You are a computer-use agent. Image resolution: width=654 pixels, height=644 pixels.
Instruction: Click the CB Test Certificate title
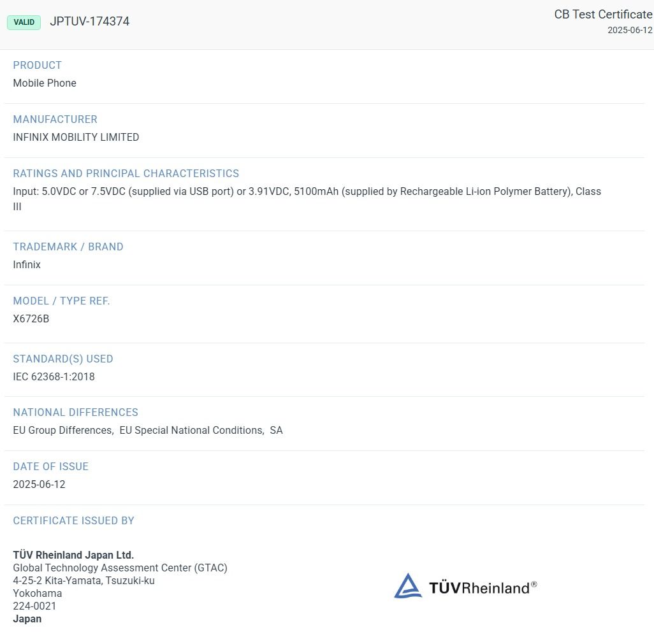(x=603, y=14)
